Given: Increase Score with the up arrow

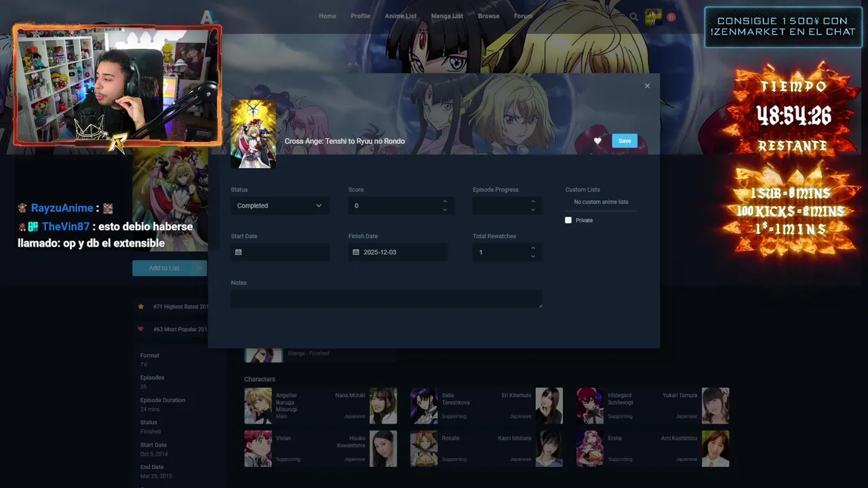Looking at the screenshot, I should (445, 201).
